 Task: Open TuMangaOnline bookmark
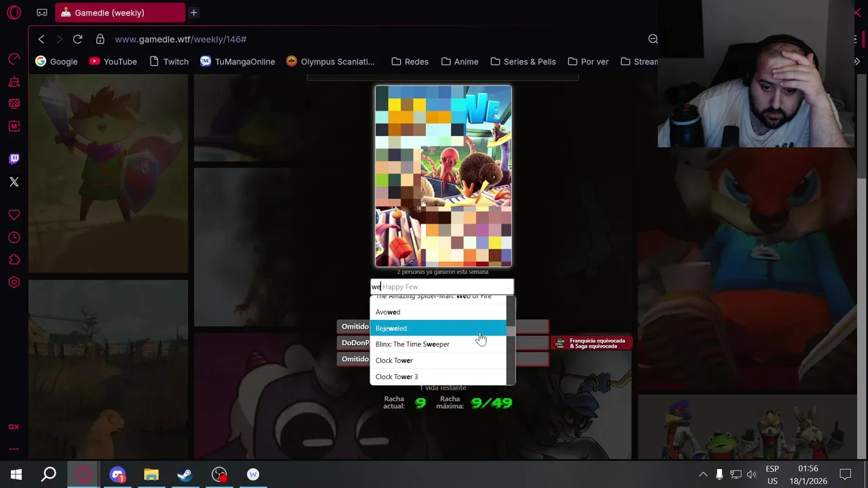point(237,61)
